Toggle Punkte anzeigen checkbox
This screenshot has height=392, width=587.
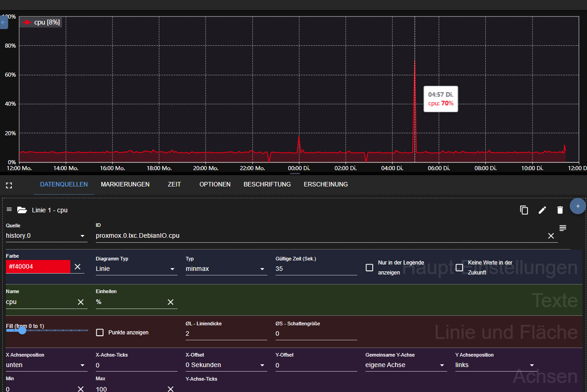tap(100, 333)
